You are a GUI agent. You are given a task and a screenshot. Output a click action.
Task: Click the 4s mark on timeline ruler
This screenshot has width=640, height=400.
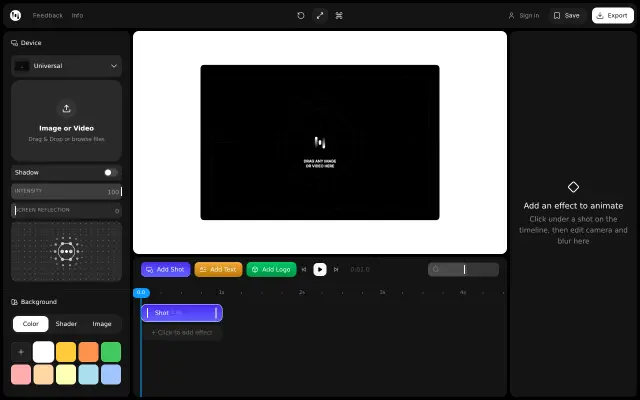[463, 292]
